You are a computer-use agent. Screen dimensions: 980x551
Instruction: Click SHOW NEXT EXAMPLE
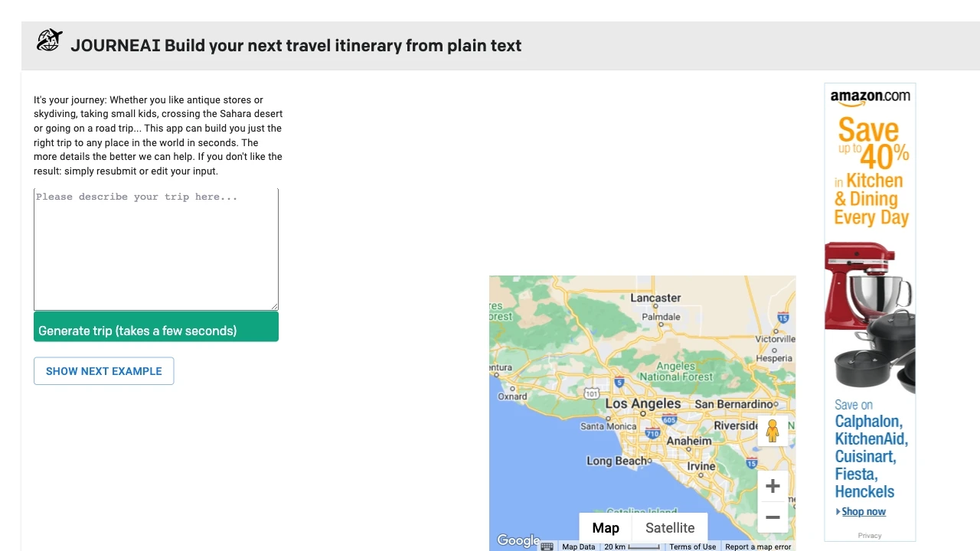coord(103,370)
